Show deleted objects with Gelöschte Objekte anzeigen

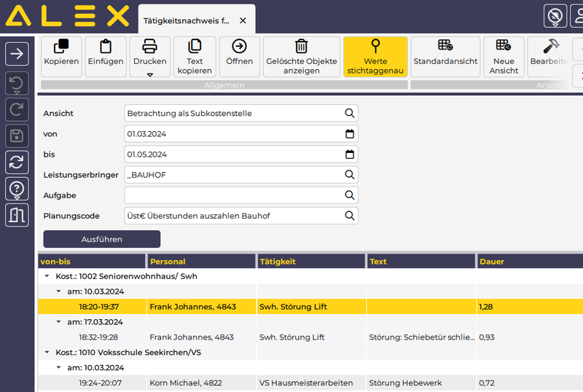pos(302,56)
